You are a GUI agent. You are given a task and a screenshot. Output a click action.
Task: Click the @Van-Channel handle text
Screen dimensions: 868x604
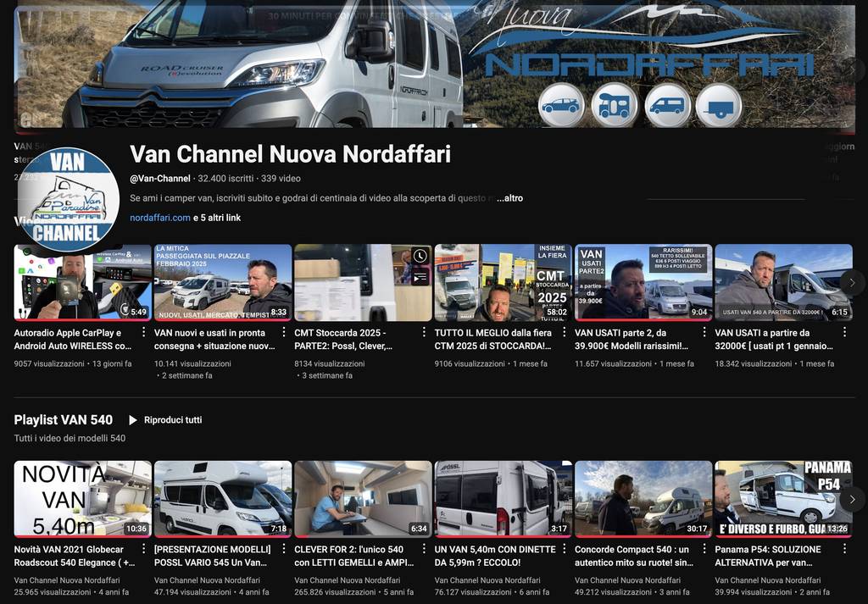click(160, 178)
